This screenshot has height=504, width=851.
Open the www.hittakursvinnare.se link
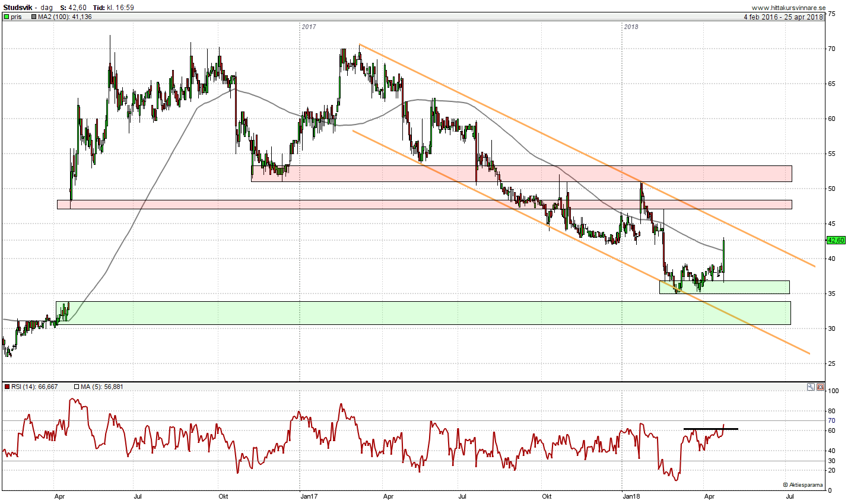[788, 8]
